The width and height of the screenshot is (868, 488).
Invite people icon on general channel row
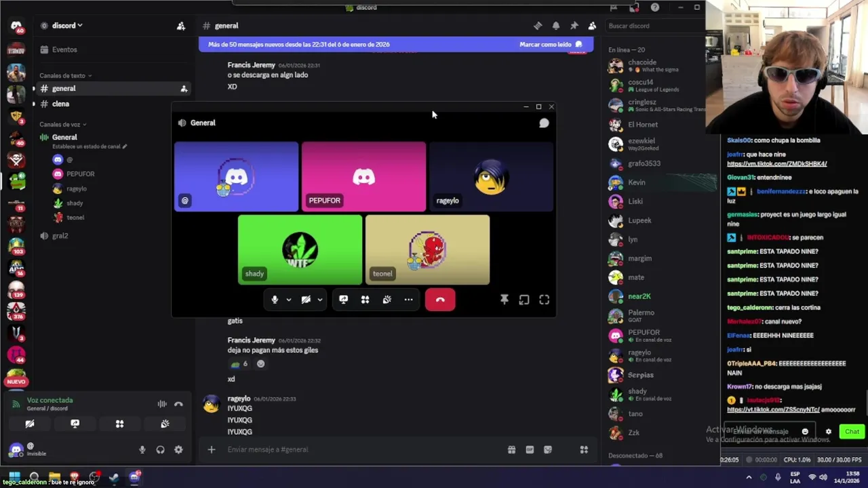184,89
